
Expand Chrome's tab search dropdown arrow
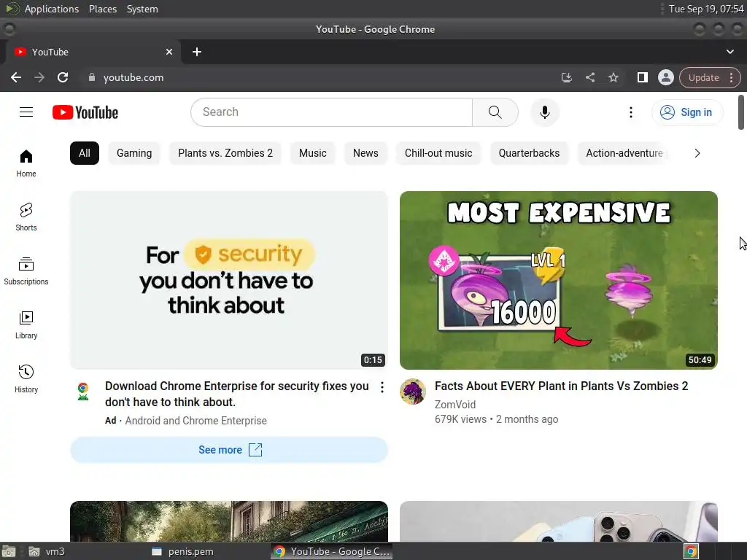point(729,52)
